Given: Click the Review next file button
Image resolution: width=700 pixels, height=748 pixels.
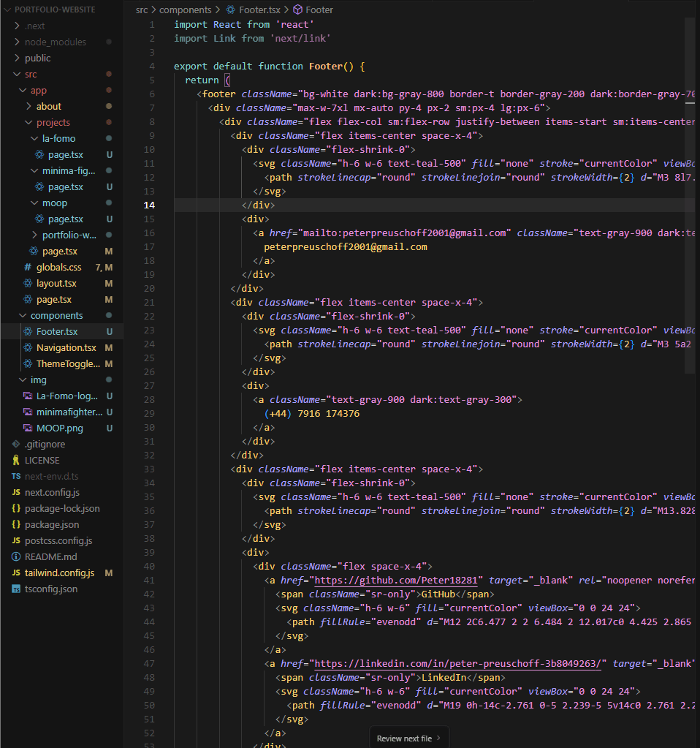Looking at the screenshot, I should [x=408, y=738].
